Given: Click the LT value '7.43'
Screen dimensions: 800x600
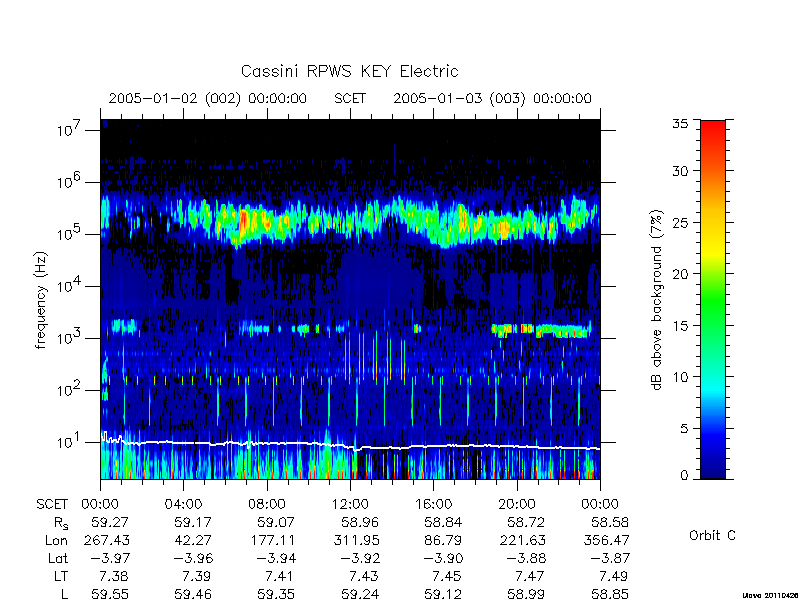Looking at the screenshot, I should coord(364,576).
